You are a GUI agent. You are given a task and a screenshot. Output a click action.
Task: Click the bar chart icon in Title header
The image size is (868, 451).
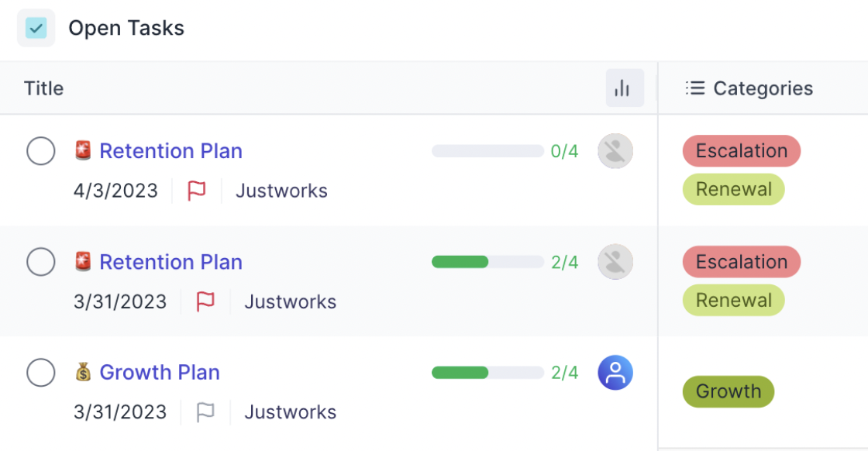tap(624, 88)
